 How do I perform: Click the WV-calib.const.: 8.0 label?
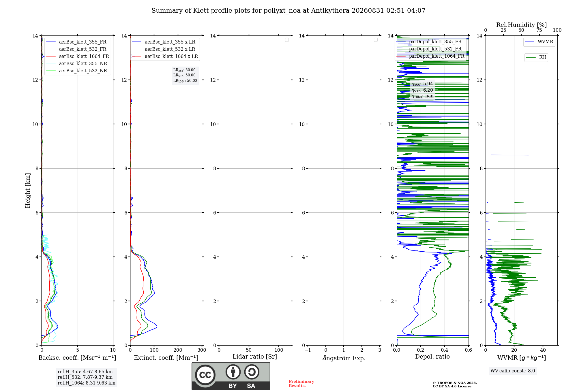tap(513, 371)
